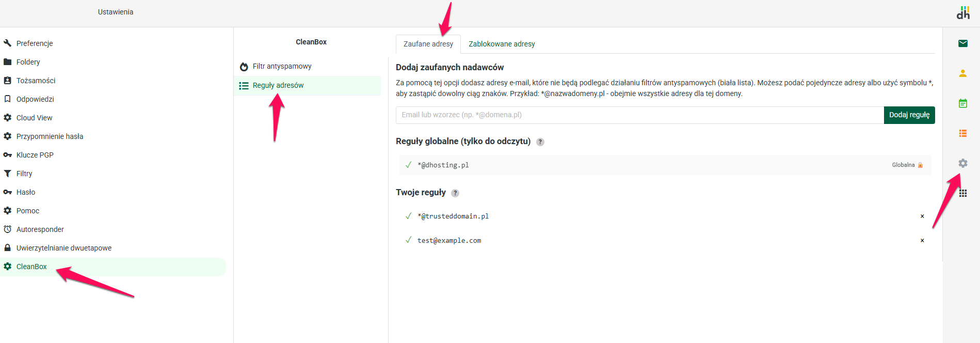Click the orange list icon in right sidebar
This screenshot has width=980, height=343.
[x=962, y=133]
